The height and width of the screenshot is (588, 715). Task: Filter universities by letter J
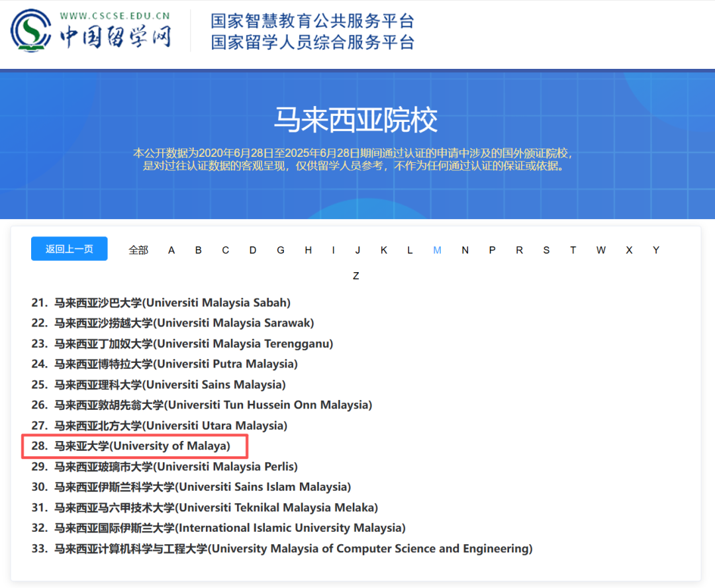(x=358, y=250)
